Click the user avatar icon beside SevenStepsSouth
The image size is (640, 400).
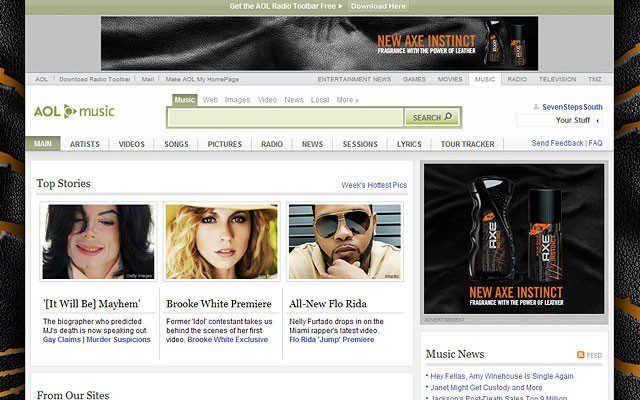point(536,107)
